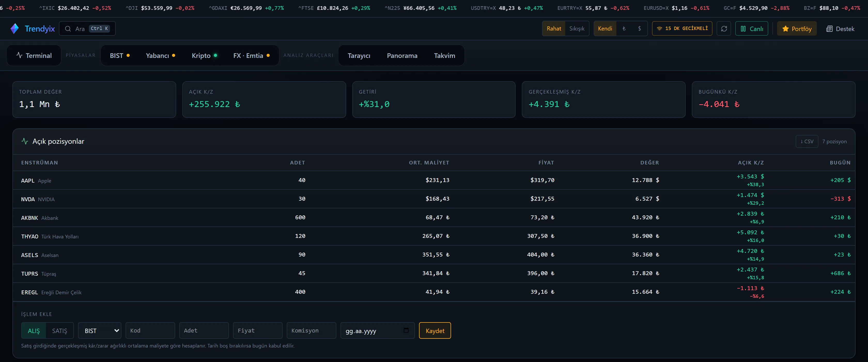Screen dimensions: 868x362
Task: Click the search magnifier icon
Action: coord(68,29)
